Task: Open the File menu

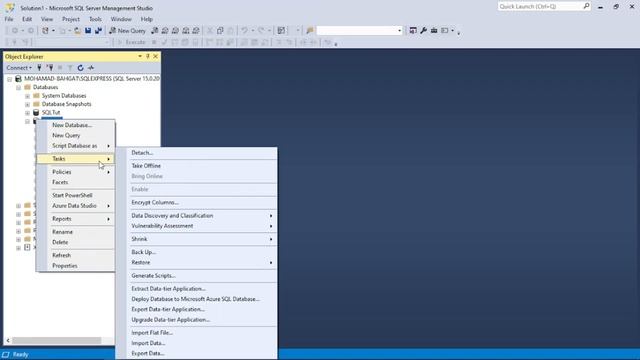Action: [x=9, y=19]
